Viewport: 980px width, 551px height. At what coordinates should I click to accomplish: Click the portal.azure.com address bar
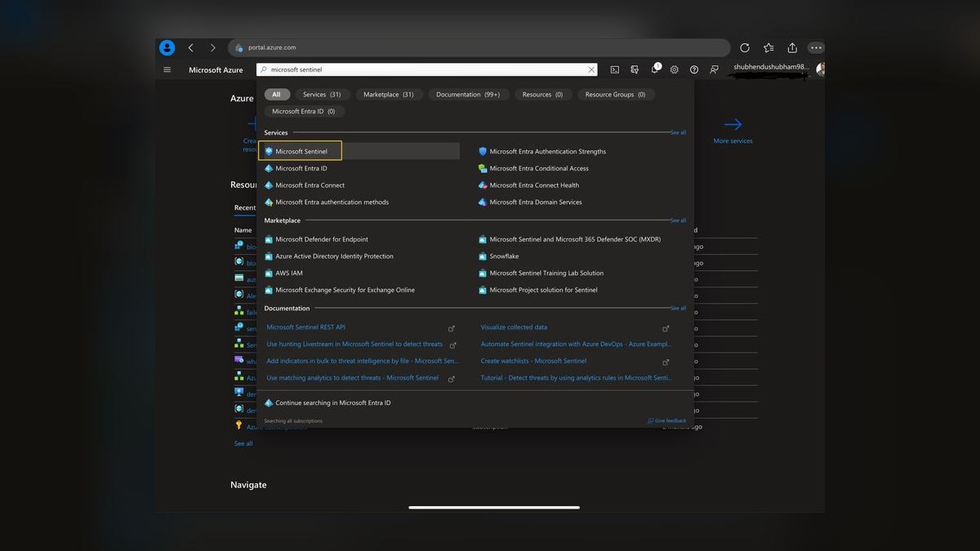click(479, 47)
